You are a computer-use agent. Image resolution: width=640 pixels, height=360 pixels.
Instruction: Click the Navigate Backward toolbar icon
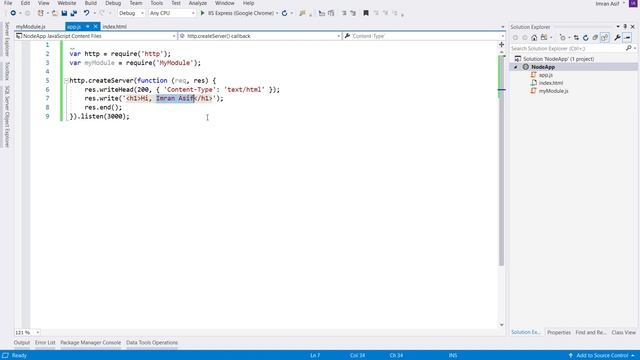[13, 13]
